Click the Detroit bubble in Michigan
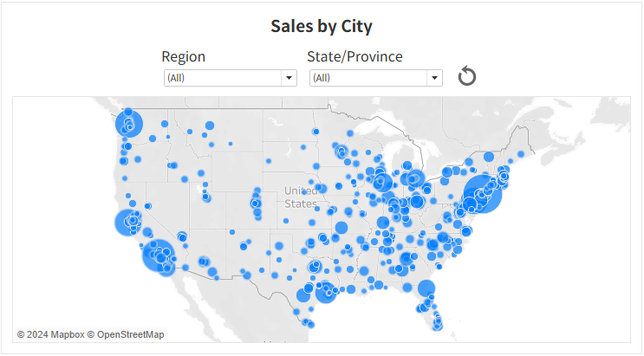The height and width of the screenshot is (356, 644). [x=415, y=178]
